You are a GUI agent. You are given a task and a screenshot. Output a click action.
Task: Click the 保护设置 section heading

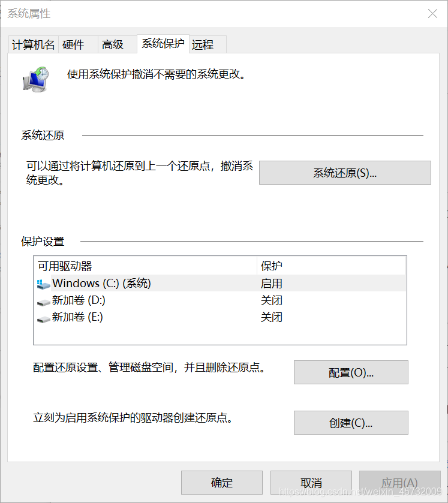pos(43,241)
